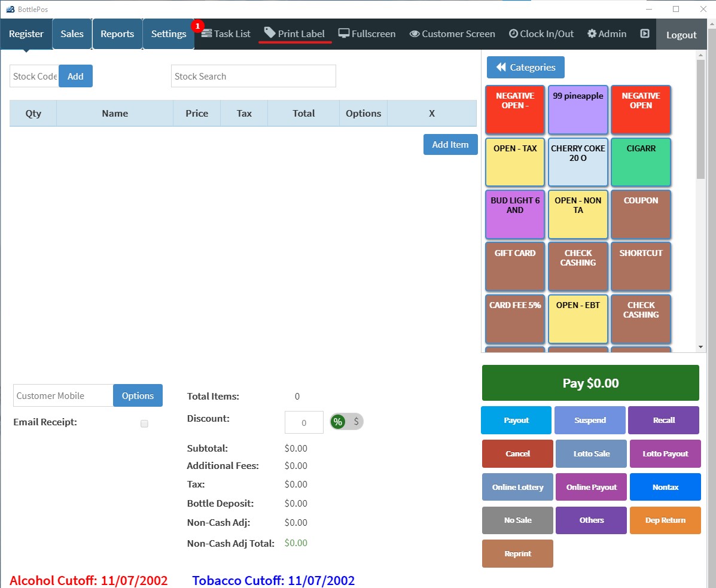The width and height of the screenshot is (716, 588).
Task: Click the Print Label tag icon
Action: click(x=270, y=33)
